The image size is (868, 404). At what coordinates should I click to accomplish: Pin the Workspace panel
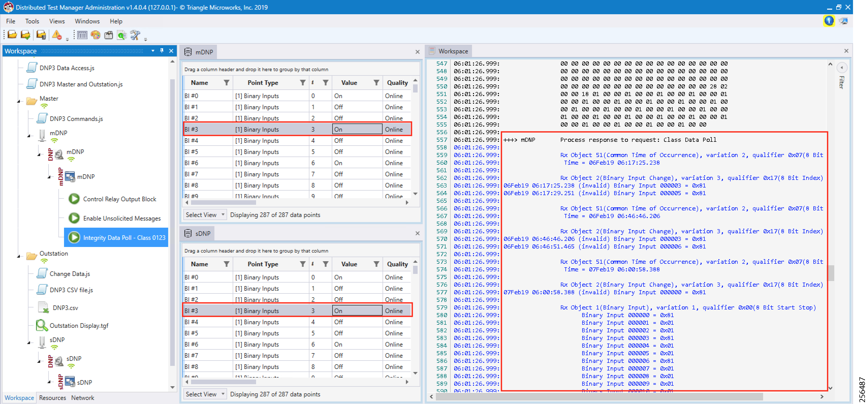162,51
